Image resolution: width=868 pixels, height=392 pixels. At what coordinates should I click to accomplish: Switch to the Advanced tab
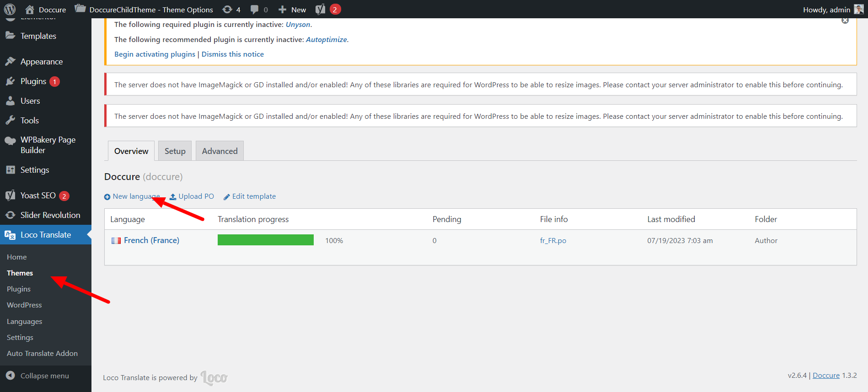[x=220, y=151]
